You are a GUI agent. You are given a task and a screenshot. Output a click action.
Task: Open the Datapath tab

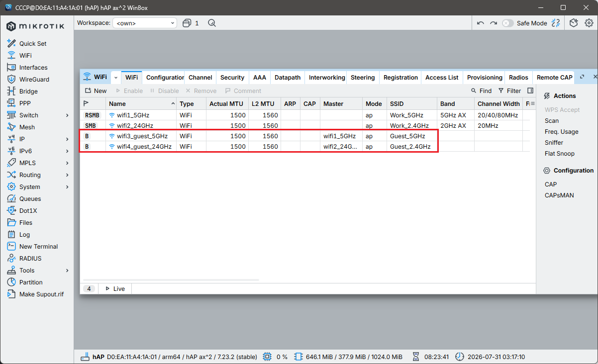(288, 77)
